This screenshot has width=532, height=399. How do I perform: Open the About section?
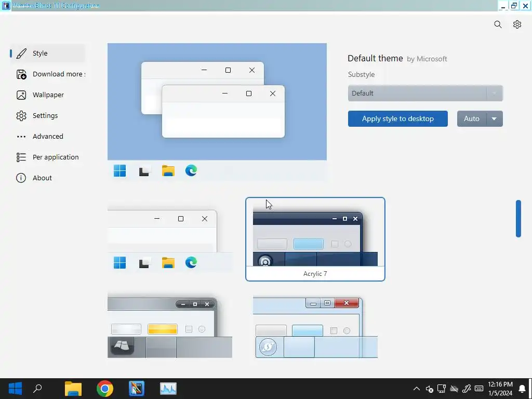47,178
